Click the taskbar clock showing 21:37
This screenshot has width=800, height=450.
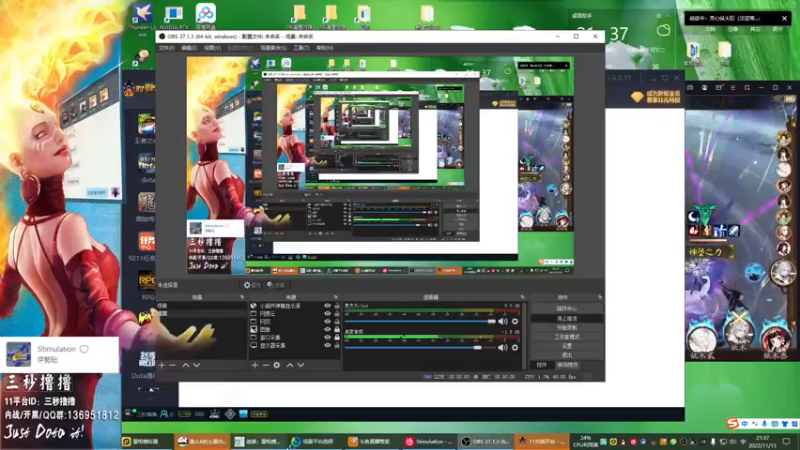pyautogui.click(x=762, y=441)
